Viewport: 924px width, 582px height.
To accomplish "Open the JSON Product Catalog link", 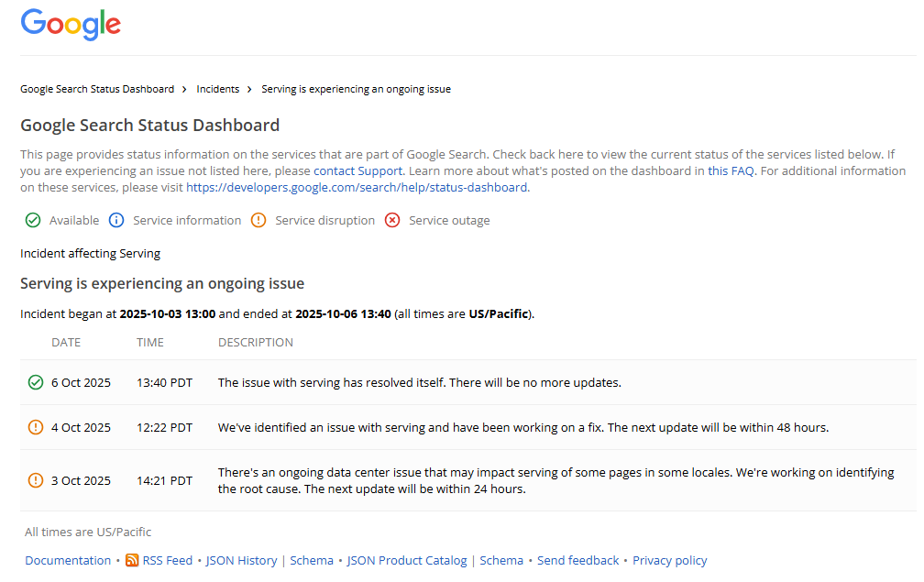I will pyautogui.click(x=407, y=560).
